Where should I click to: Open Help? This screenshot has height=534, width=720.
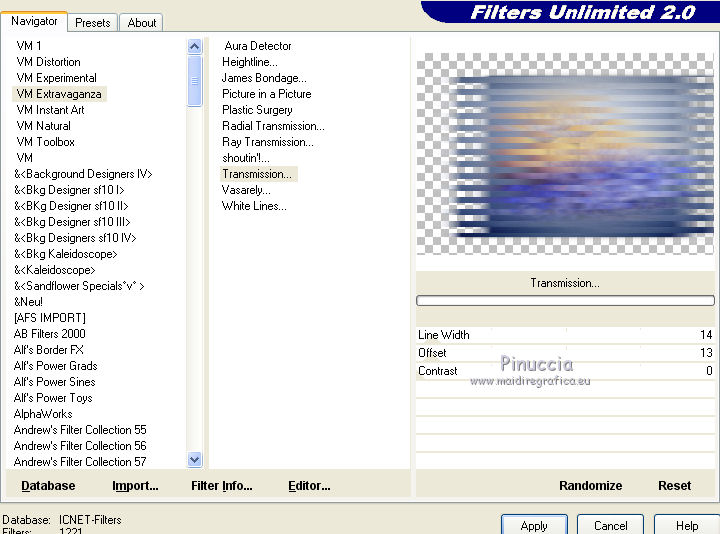click(687, 525)
